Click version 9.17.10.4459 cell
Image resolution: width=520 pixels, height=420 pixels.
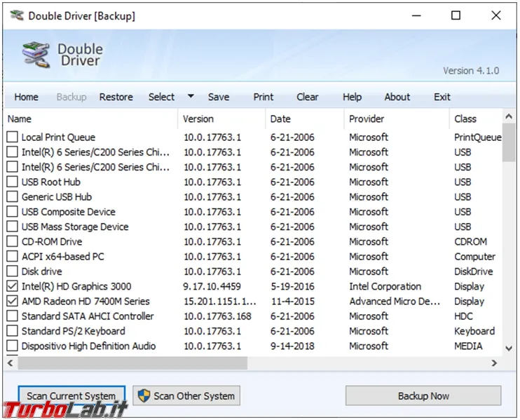(212, 286)
